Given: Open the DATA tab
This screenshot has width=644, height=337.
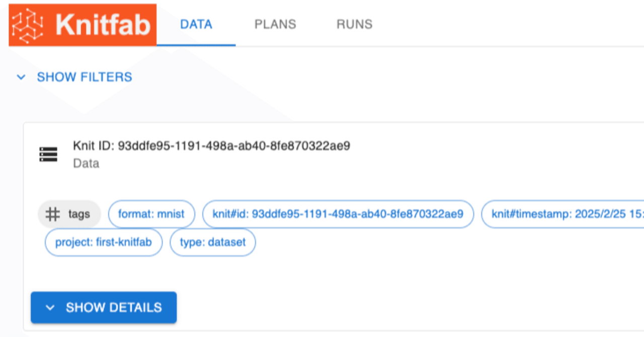Looking at the screenshot, I should pyautogui.click(x=196, y=24).
